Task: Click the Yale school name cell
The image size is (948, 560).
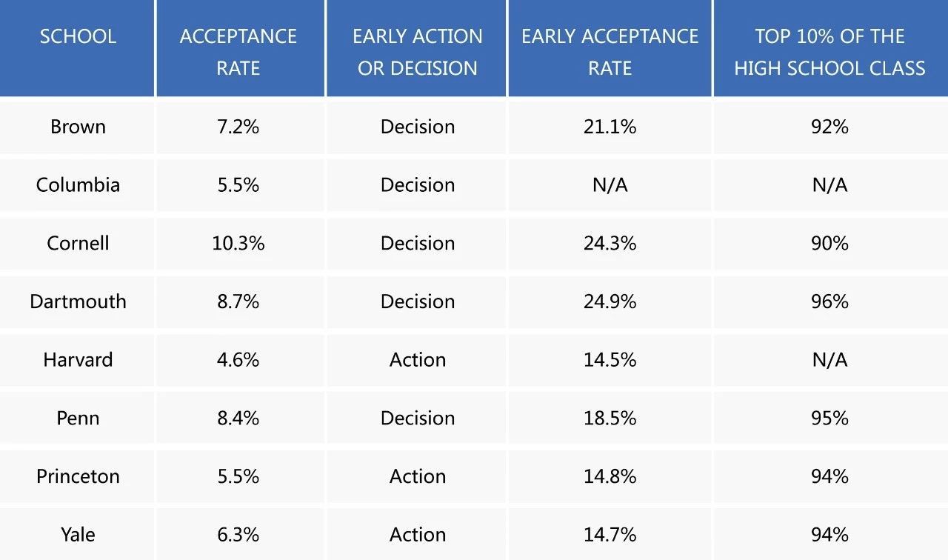Action: [78, 534]
